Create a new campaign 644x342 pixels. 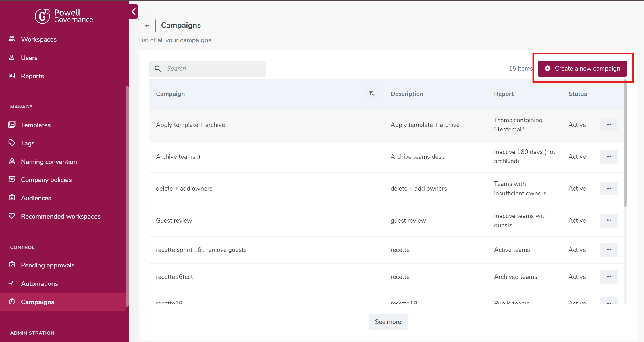[582, 69]
